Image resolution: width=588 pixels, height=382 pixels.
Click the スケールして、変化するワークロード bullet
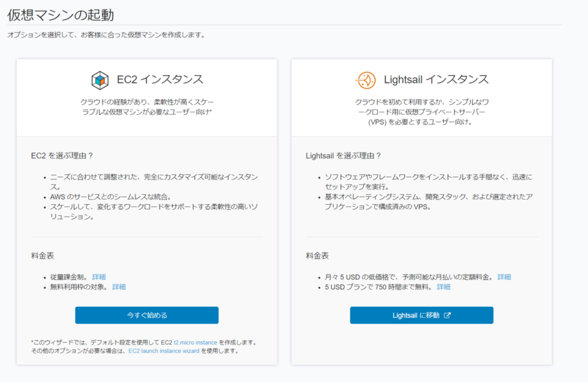(x=154, y=212)
